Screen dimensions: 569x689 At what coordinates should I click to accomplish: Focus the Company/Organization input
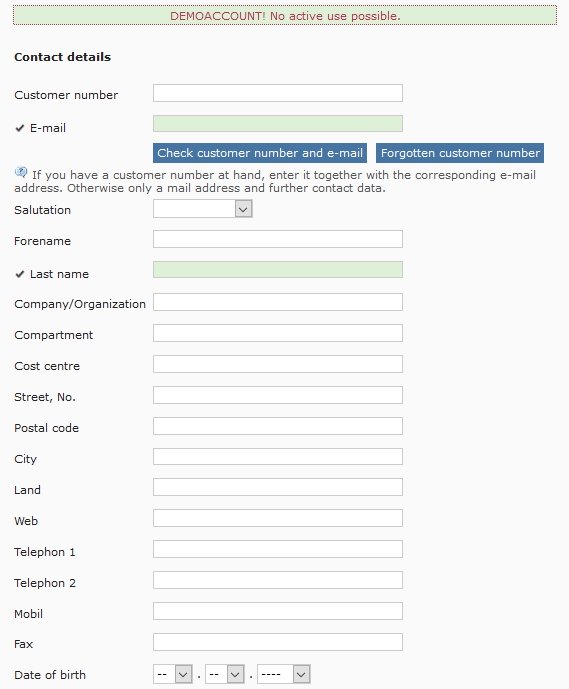278,302
